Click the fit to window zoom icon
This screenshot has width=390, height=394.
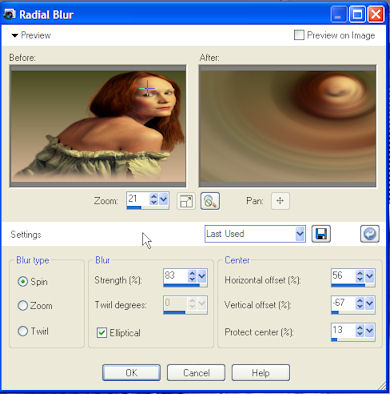(x=186, y=201)
